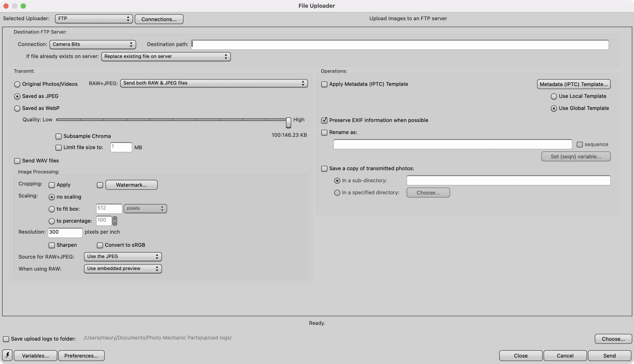Screen dimensions: 634x364
Task: Toggle Limit file size to checkbox
Action: click(x=58, y=147)
